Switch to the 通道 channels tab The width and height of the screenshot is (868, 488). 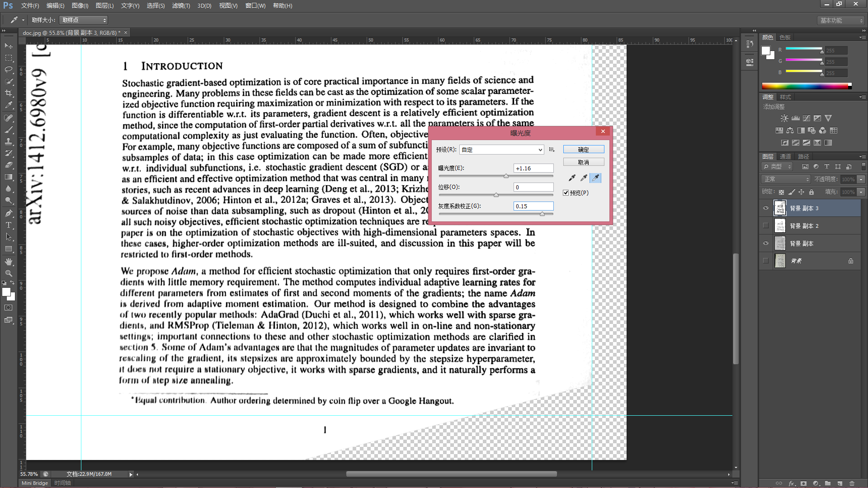click(785, 156)
